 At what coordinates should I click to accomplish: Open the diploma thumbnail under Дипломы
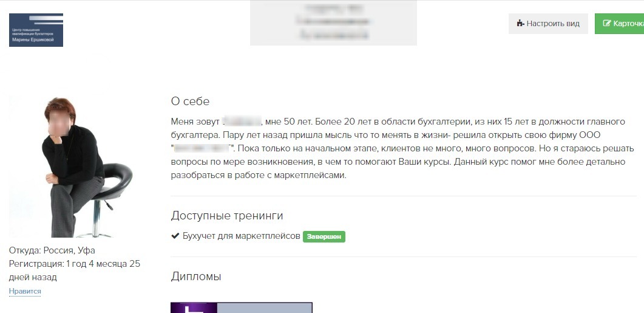click(x=242, y=308)
